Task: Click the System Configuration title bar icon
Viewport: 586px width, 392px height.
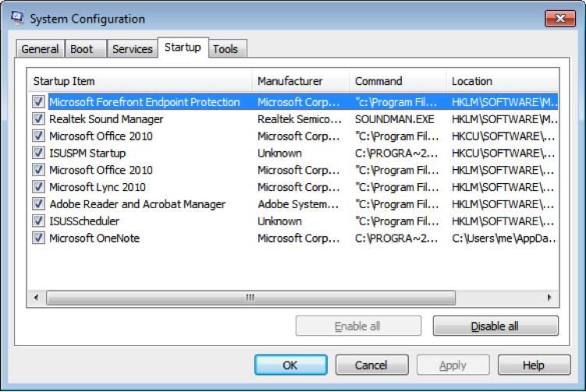Action: (x=17, y=18)
